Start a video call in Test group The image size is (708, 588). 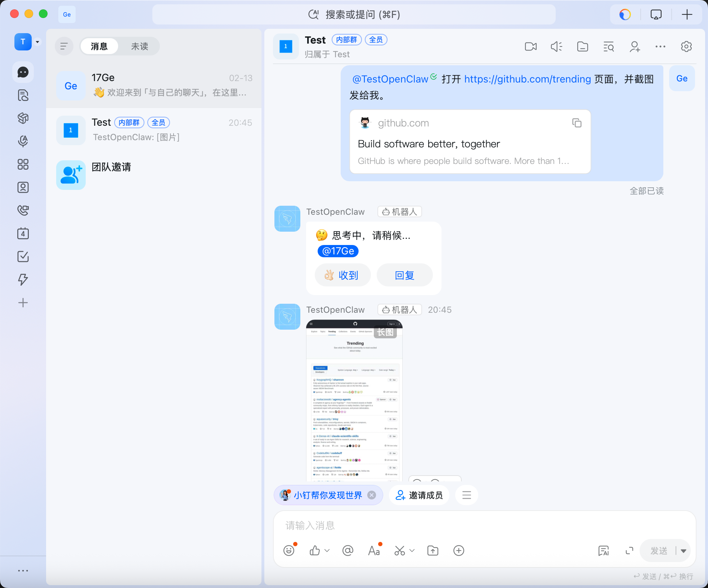click(530, 47)
